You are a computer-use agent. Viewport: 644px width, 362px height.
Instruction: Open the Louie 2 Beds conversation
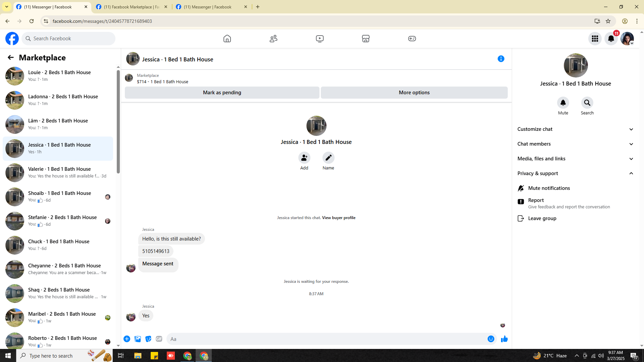pos(58,76)
